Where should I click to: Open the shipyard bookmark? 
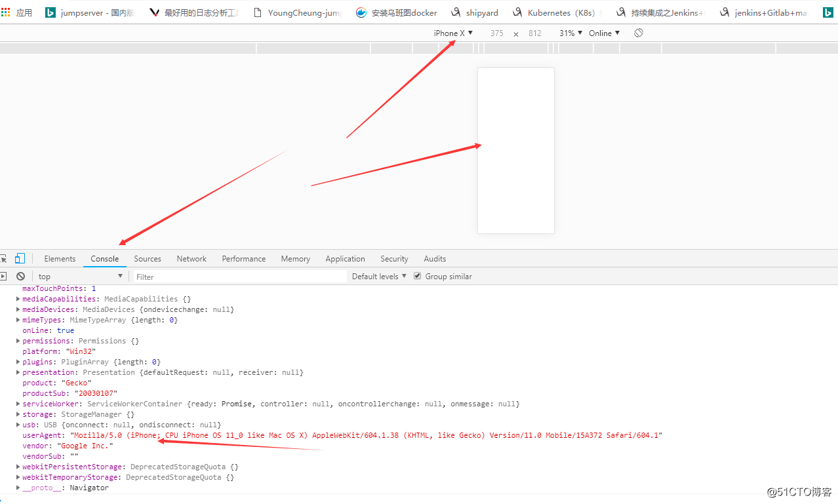(475, 12)
